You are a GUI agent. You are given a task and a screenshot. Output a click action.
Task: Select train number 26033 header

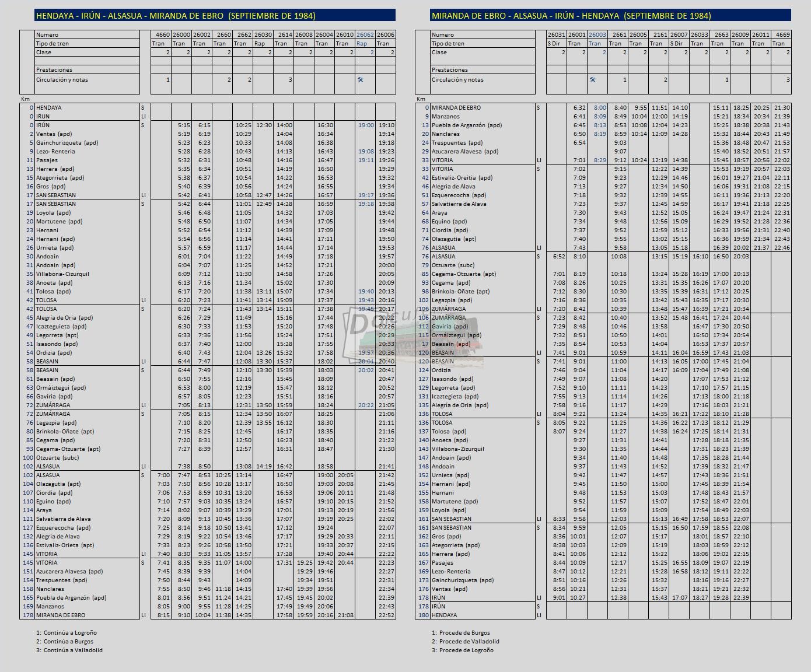tap(700, 35)
